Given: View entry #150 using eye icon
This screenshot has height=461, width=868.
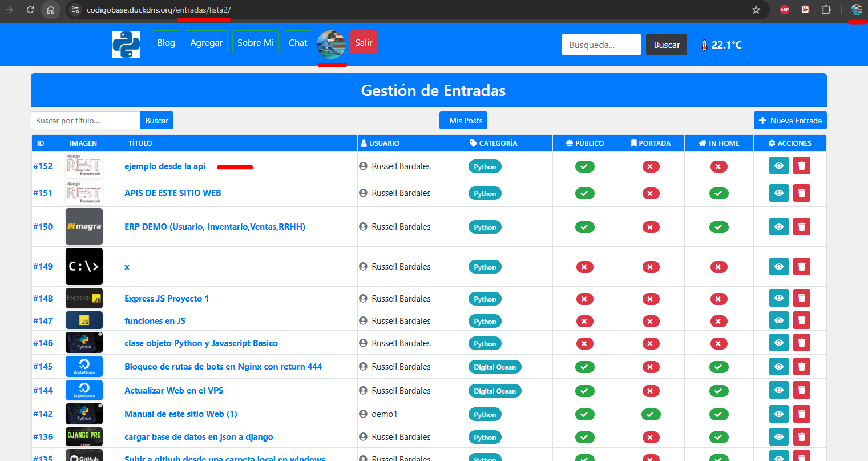Looking at the screenshot, I should (778, 227).
